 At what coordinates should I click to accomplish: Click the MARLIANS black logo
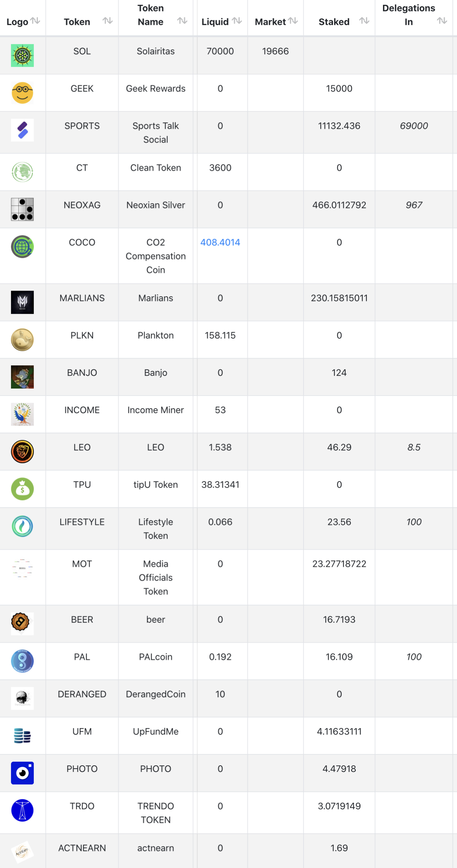(22, 302)
